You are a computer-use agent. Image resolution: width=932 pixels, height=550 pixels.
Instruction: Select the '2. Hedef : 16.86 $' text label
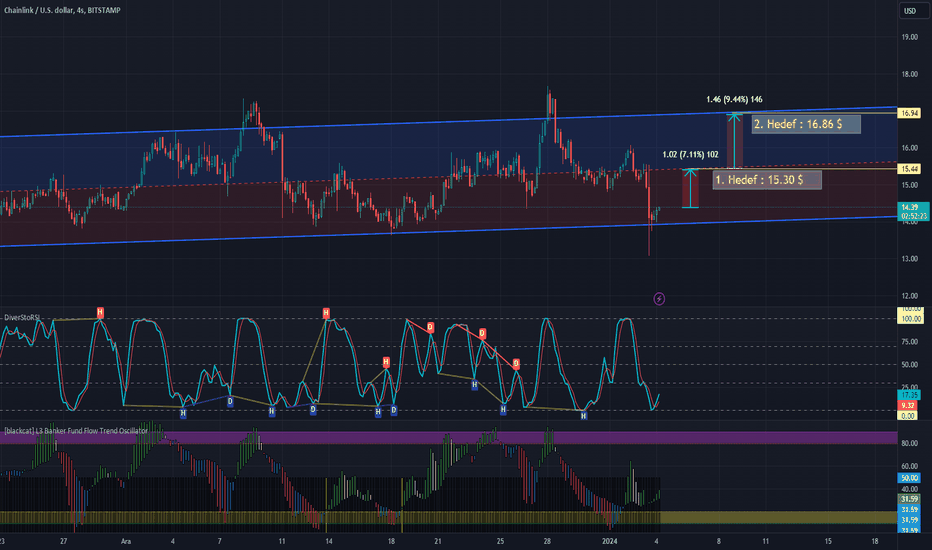pyautogui.click(x=805, y=124)
